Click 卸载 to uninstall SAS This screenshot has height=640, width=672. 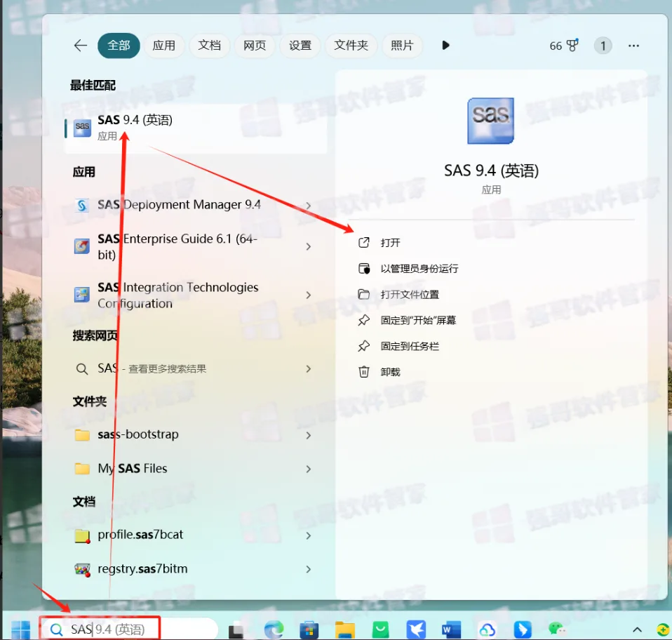[391, 372]
